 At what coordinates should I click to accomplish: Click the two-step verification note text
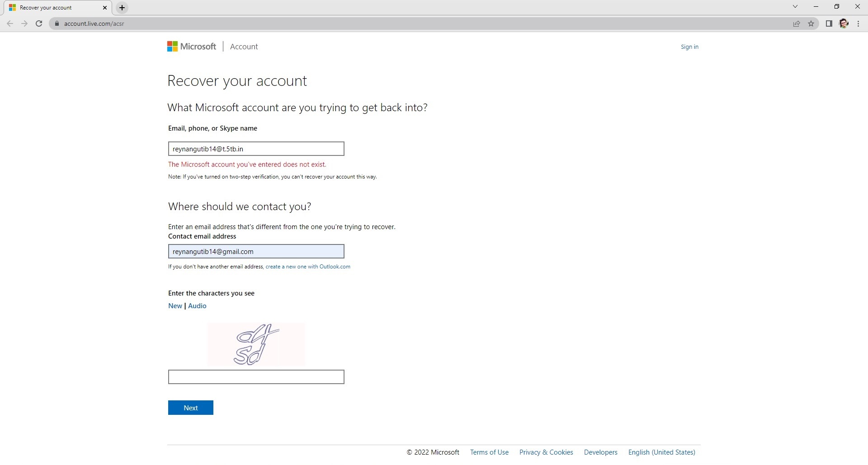pos(273,177)
